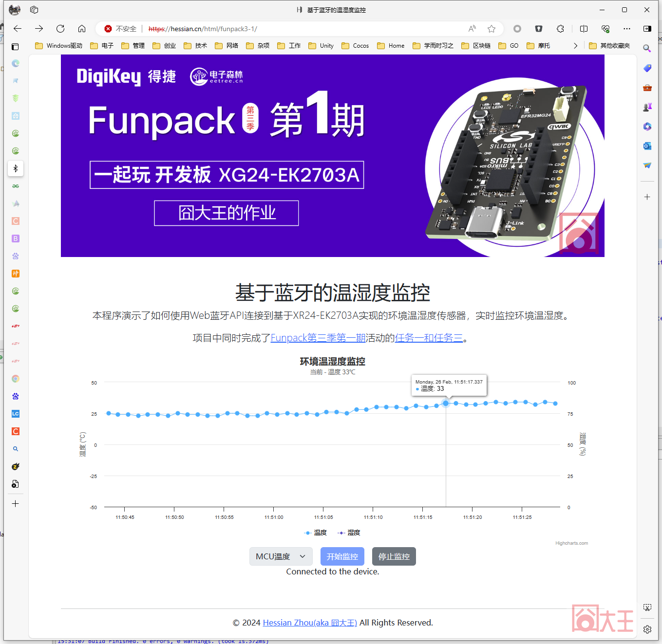Click the 'Connected to the device.' status text
The image size is (662, 644).
tap(333, 571)
